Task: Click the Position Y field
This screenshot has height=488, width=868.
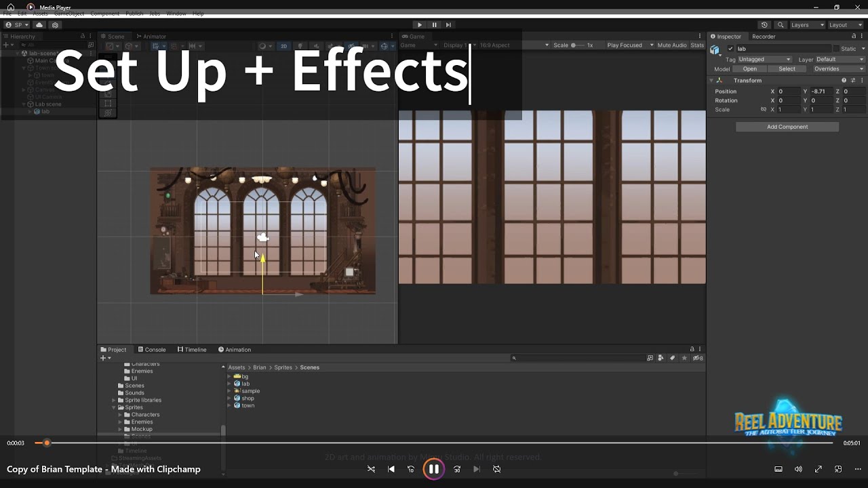Action: pyautogui.click(x=822, y=91)
